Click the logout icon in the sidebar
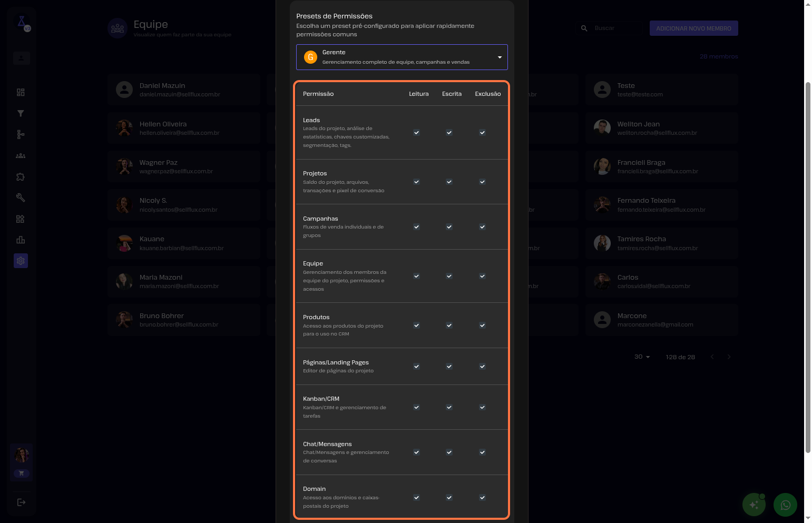The height and width of the screenshot is (523, 812). (21, 502)
